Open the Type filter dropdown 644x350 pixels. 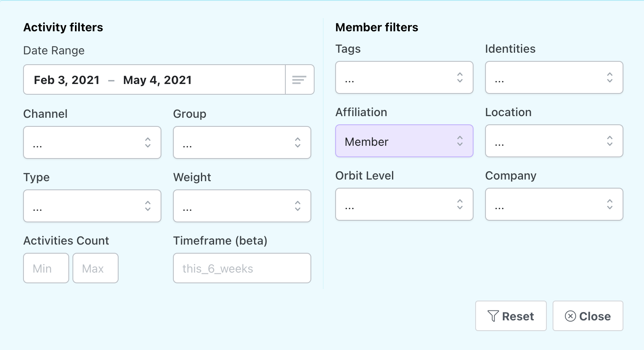92,206
